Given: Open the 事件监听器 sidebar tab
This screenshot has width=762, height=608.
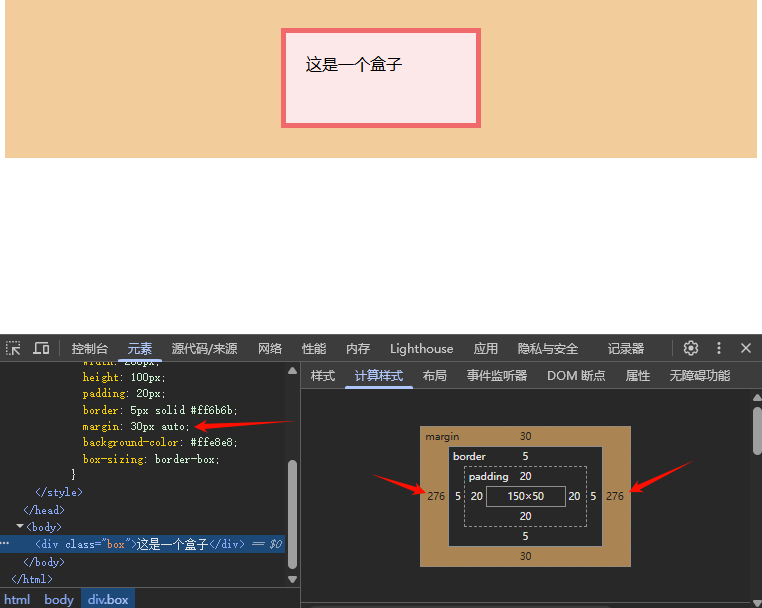Looking at the screenshot, I should pos(497,376).
